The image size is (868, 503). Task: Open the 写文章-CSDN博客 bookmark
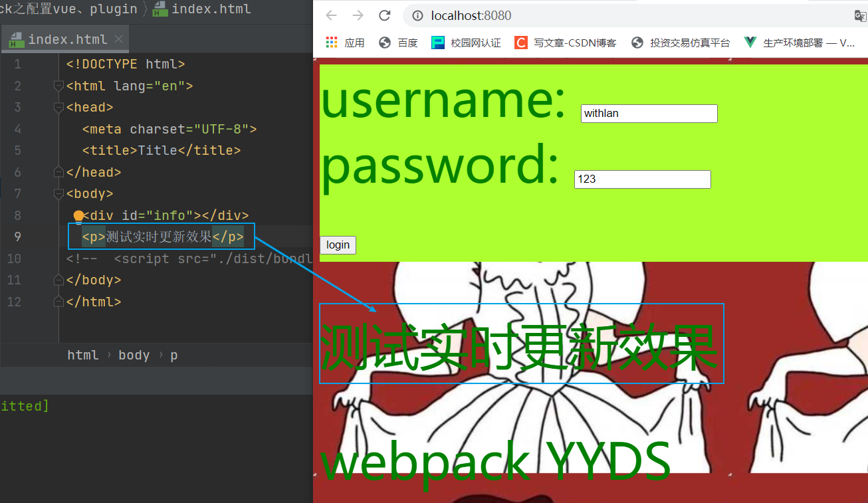pyautogui.click(x=566, y=43)
